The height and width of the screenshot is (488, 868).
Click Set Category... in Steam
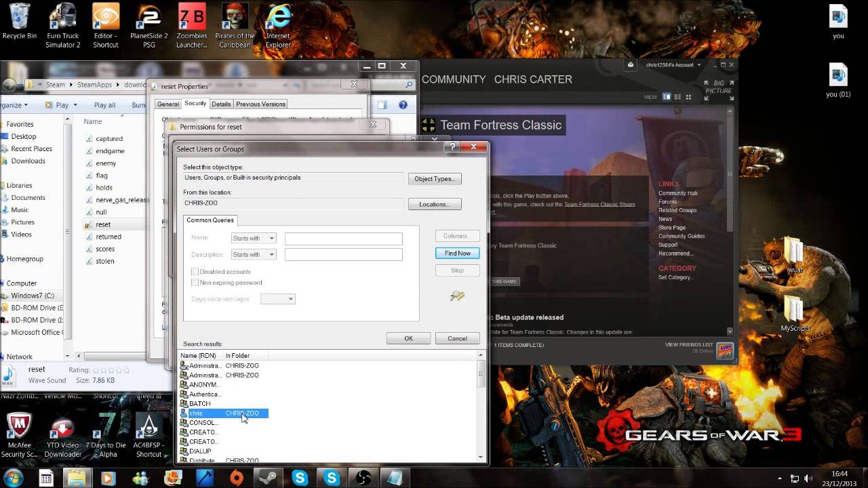click(675, 277)
